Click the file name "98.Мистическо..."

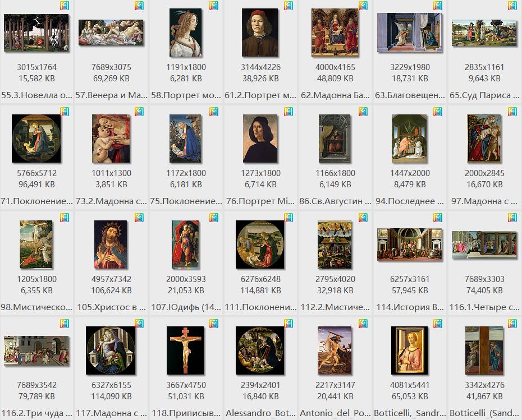point(36,307)
